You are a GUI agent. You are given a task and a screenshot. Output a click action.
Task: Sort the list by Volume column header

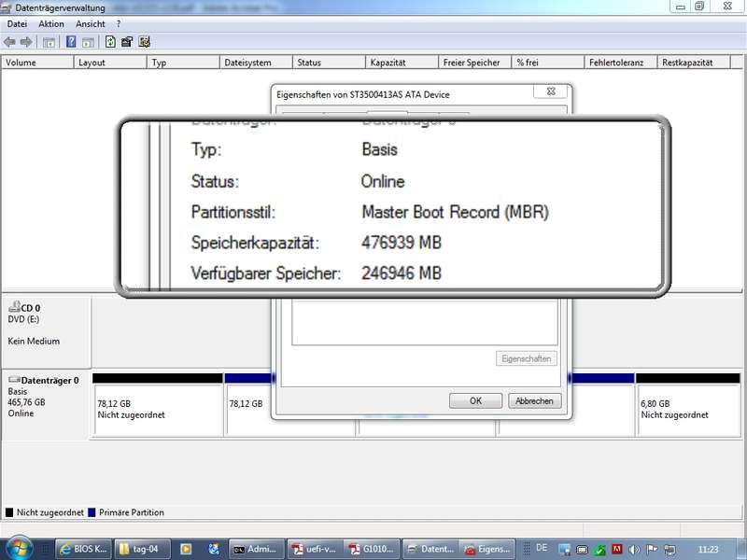37,63
